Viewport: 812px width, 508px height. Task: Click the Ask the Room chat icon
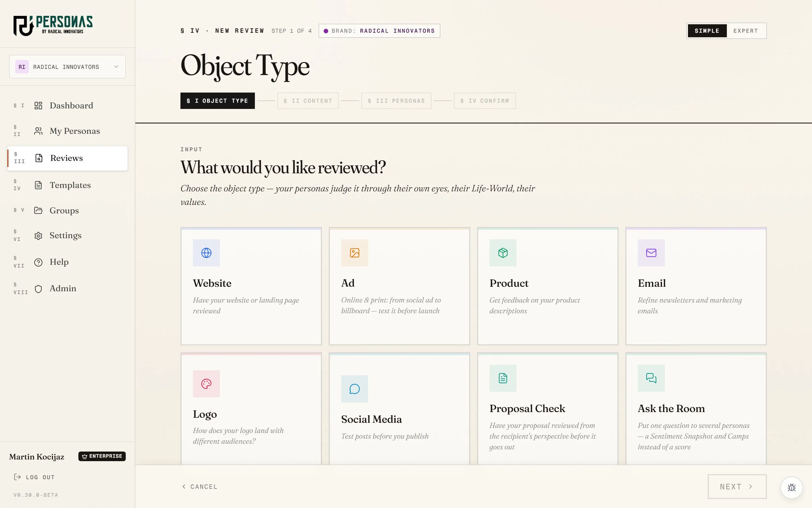click(x=651, y=378)
